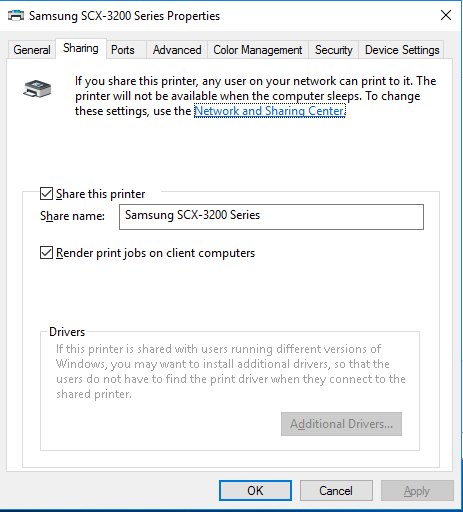Click the Share this printer label text
This screenshot has height=512, width=463.
tap(100, 194)
